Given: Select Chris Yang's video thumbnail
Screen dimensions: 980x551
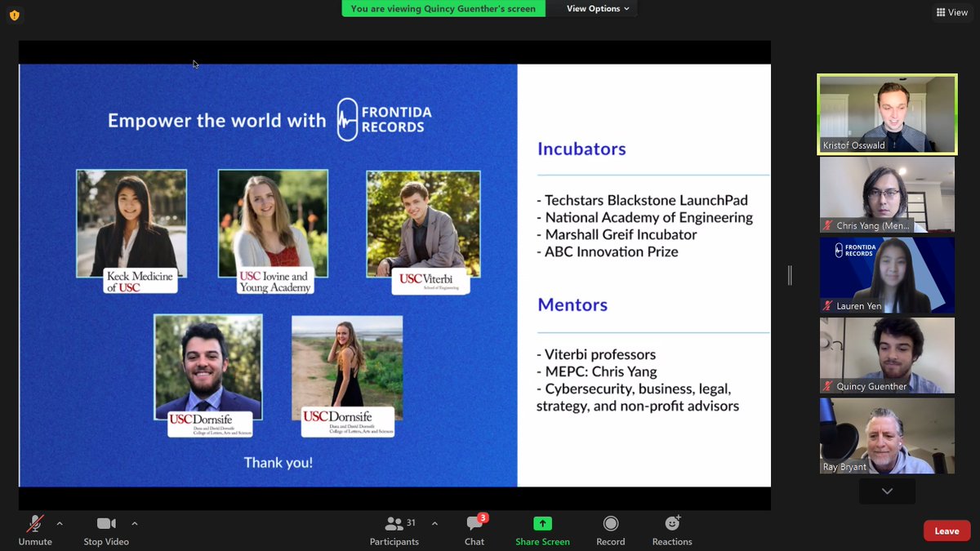Looking at the screenshot, I should [887, 194].
